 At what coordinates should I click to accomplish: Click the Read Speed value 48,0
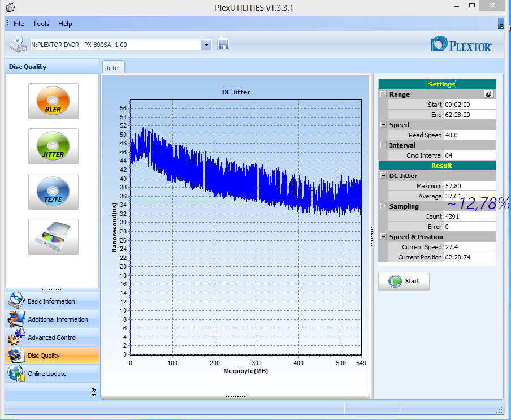[470, 135]
